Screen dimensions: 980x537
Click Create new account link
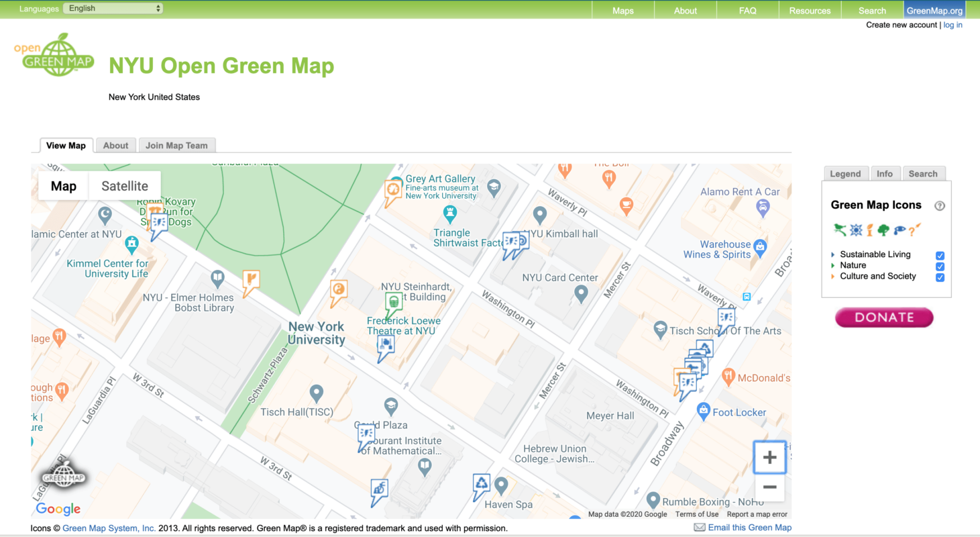[902, 25]
